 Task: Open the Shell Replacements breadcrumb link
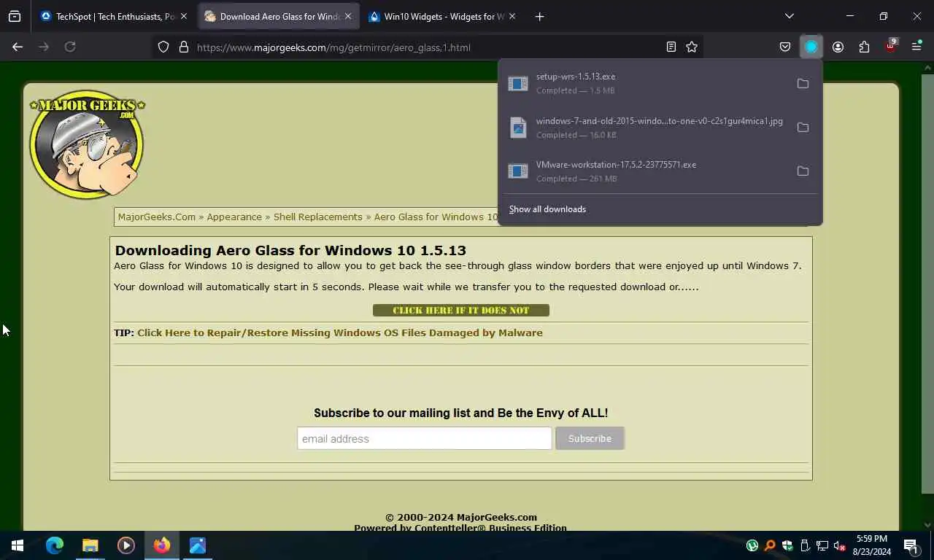click(318, 217)
